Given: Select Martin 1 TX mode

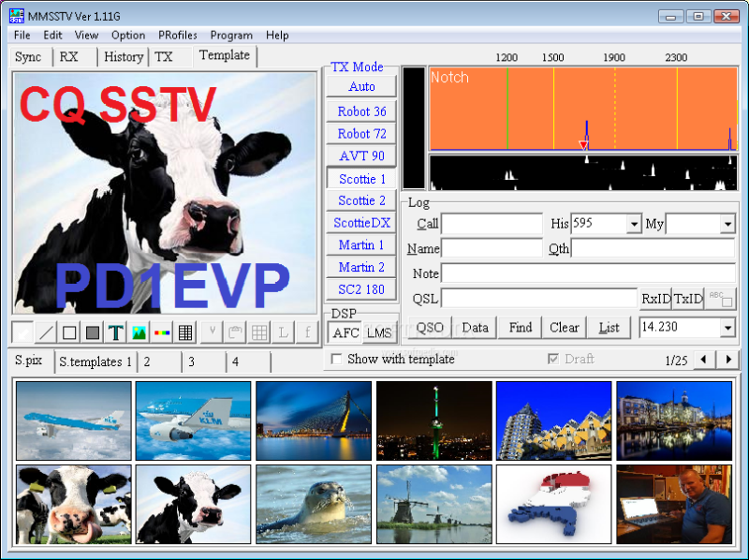Looking at the screenshot, I should 361,244.
